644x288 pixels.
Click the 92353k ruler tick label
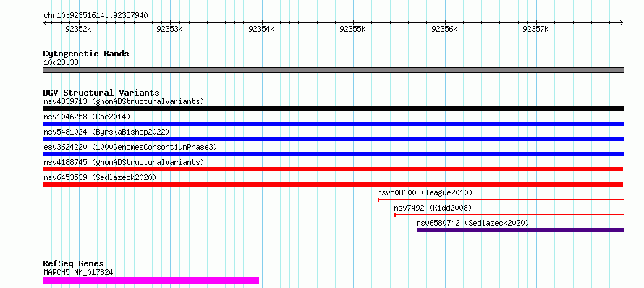(x=170, y=30)
